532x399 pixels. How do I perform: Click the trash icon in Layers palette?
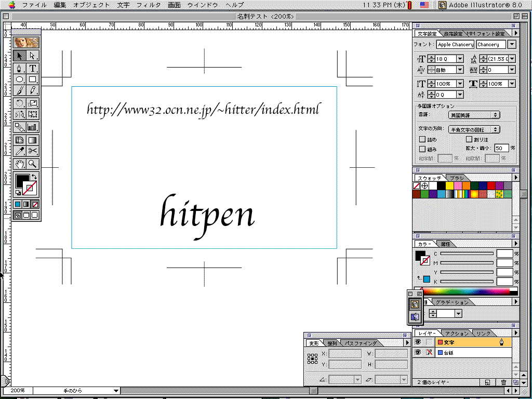coord(503,382)
